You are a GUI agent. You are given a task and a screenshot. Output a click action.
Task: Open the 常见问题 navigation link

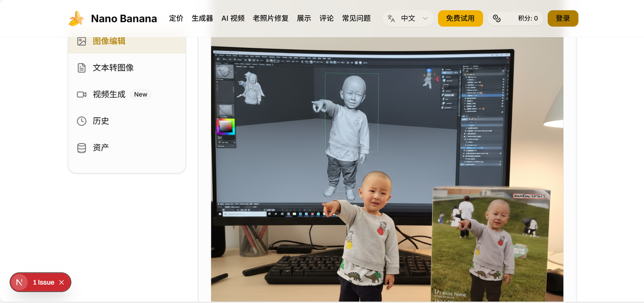(x=356, y=19)
